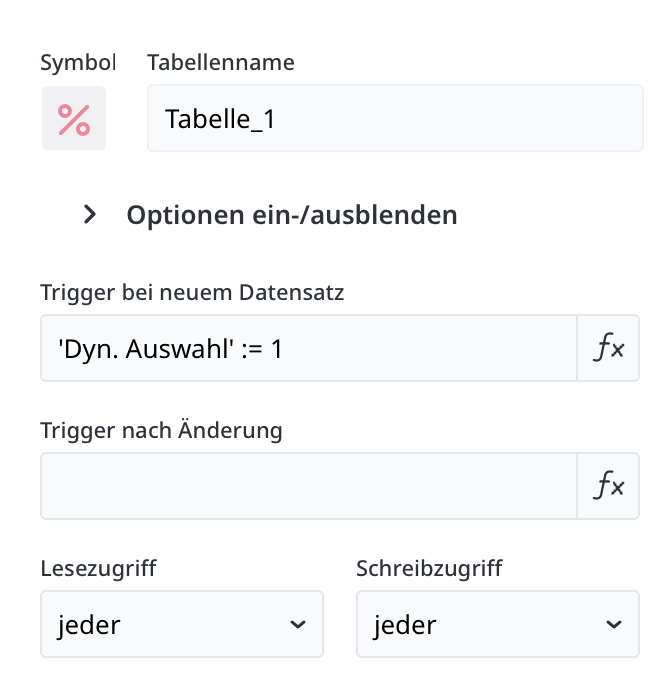Click the Lesezugriff dropdown arrow

click(x=297, y=625)
